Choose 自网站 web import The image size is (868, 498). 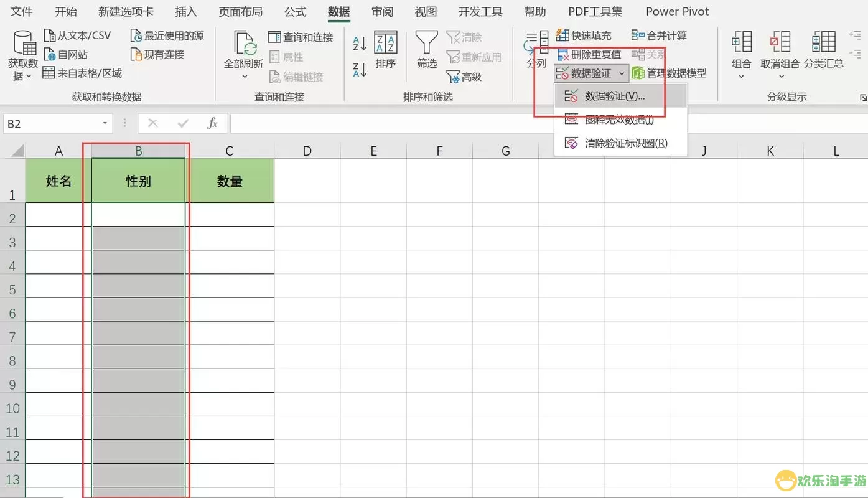tap(66, 55)
